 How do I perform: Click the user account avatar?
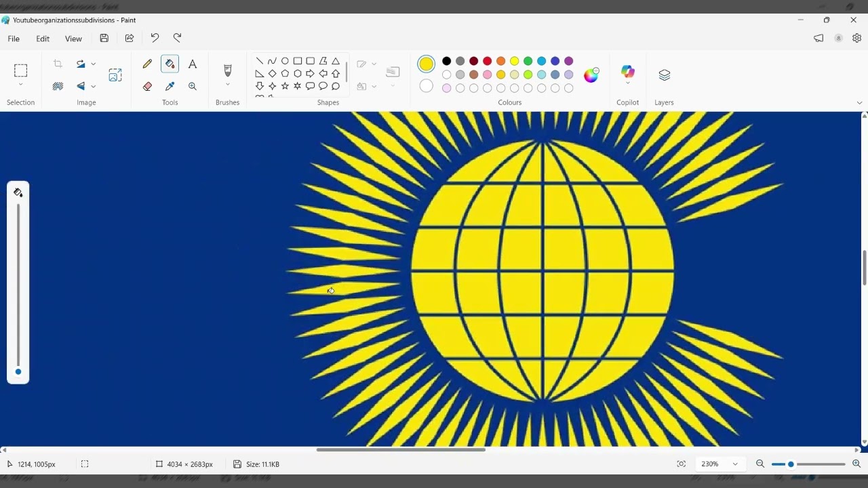click(839, 39)
